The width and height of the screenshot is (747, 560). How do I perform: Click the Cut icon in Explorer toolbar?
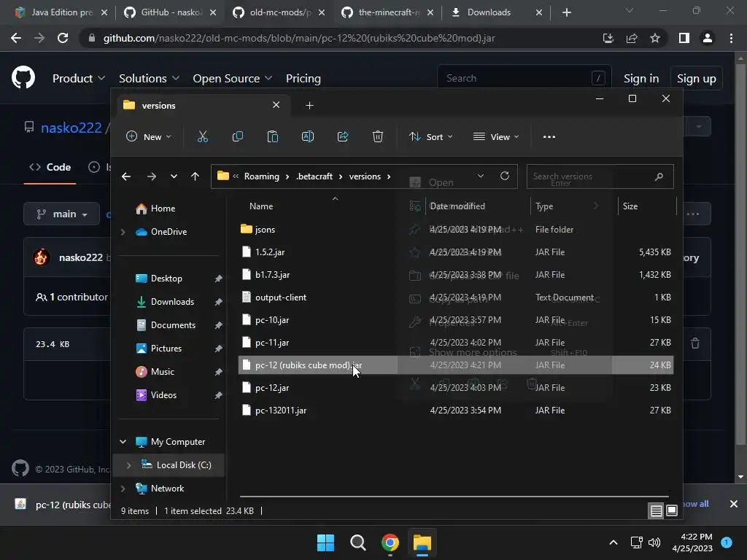[203, 136]
